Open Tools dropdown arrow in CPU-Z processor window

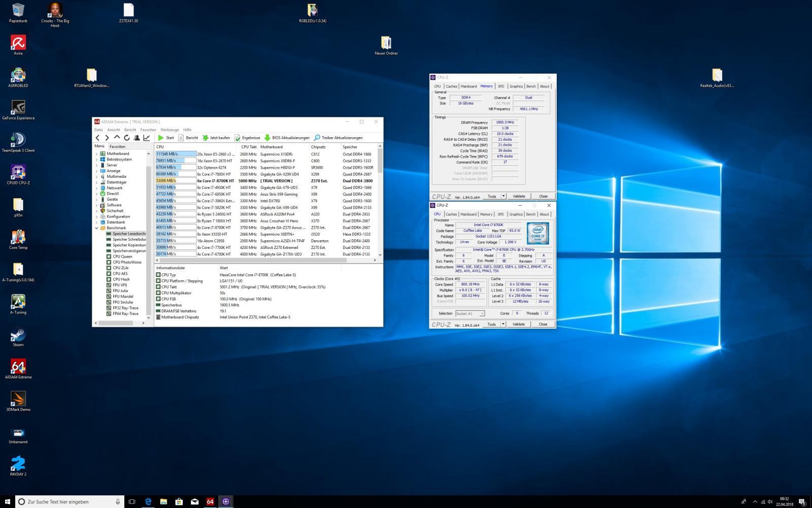coord(503,324)
